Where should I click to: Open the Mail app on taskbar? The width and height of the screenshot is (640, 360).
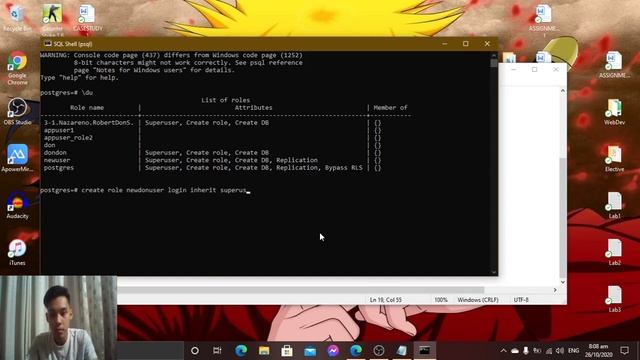pyautogui.click(x=310, y=351)
